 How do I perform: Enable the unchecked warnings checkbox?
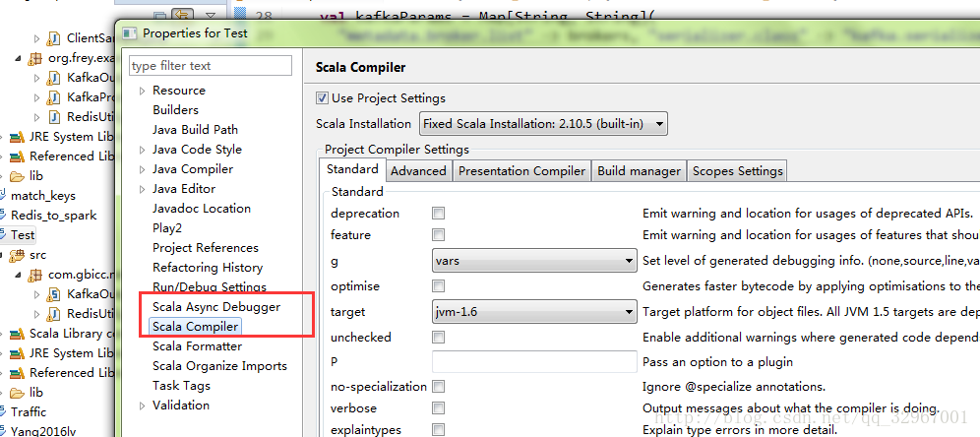tap(438, 337)
